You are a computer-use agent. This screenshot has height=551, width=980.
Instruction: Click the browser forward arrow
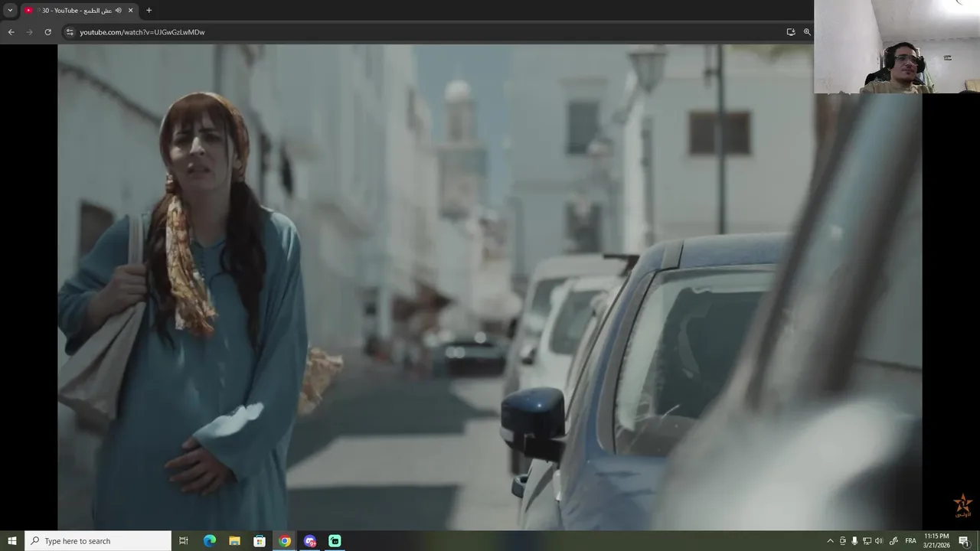(x=29, y=32)
